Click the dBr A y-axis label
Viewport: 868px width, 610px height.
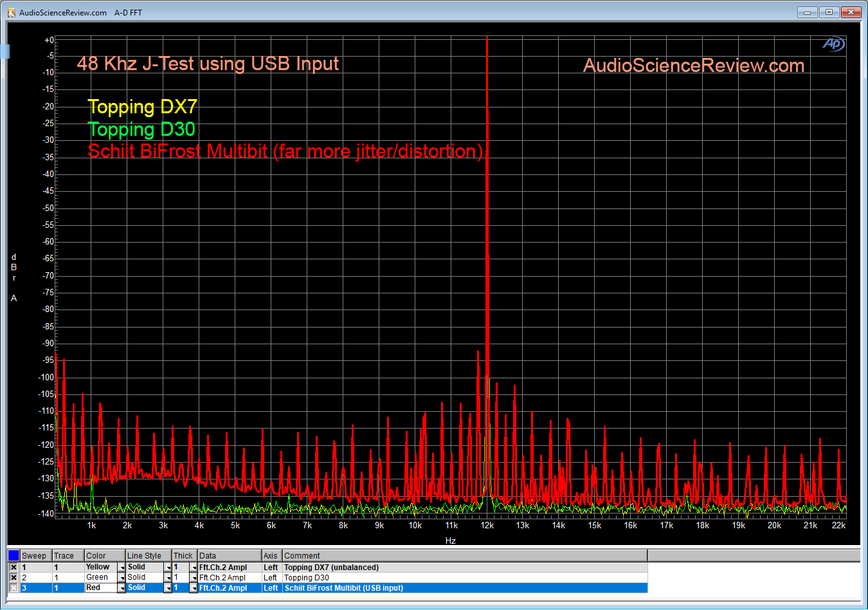14,277
